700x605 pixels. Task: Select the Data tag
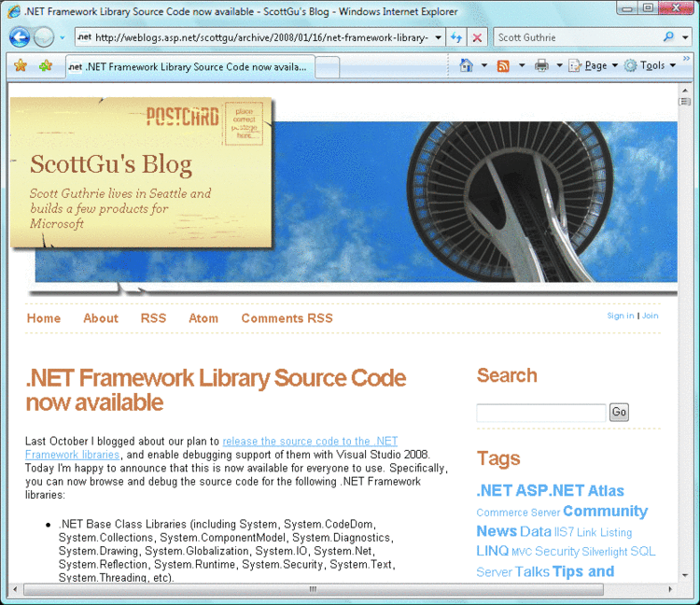coord(536,531)
